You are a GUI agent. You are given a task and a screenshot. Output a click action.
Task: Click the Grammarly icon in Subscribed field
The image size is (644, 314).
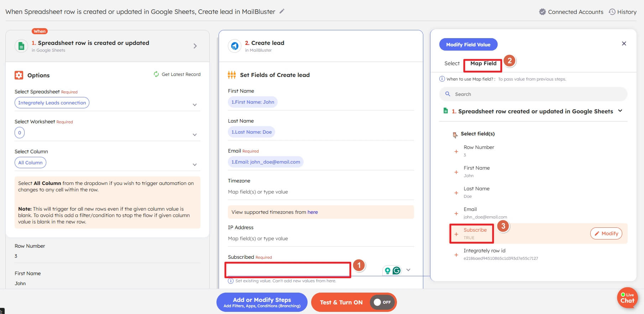396,271
